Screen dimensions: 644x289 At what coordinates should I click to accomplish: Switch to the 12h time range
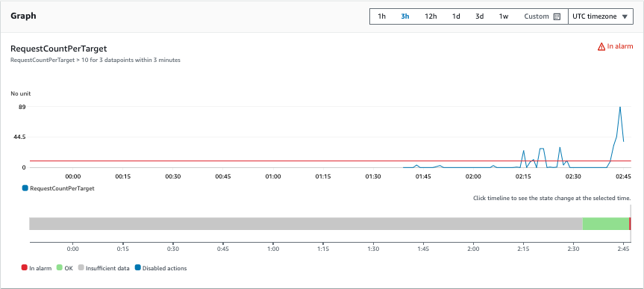click(431, 16)
